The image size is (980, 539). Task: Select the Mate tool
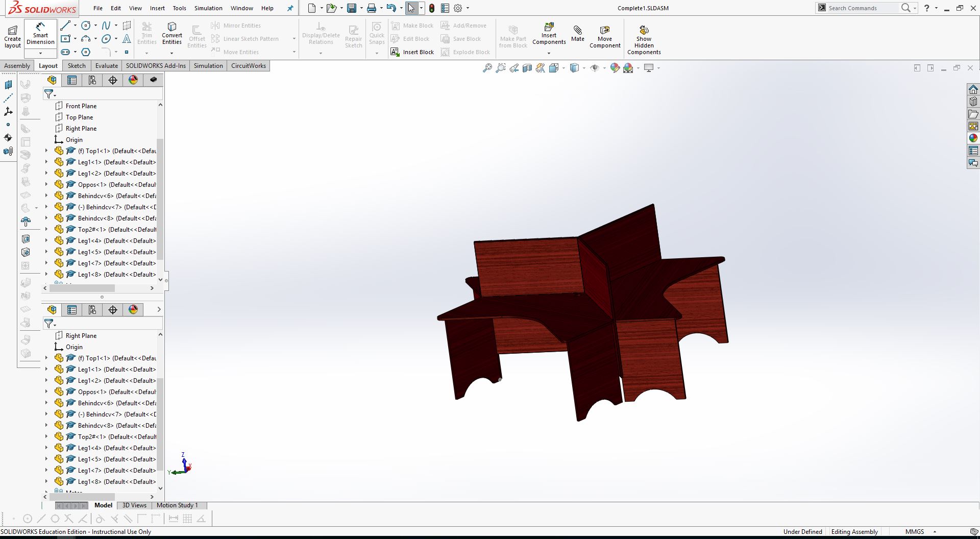[x=578, y=34]
